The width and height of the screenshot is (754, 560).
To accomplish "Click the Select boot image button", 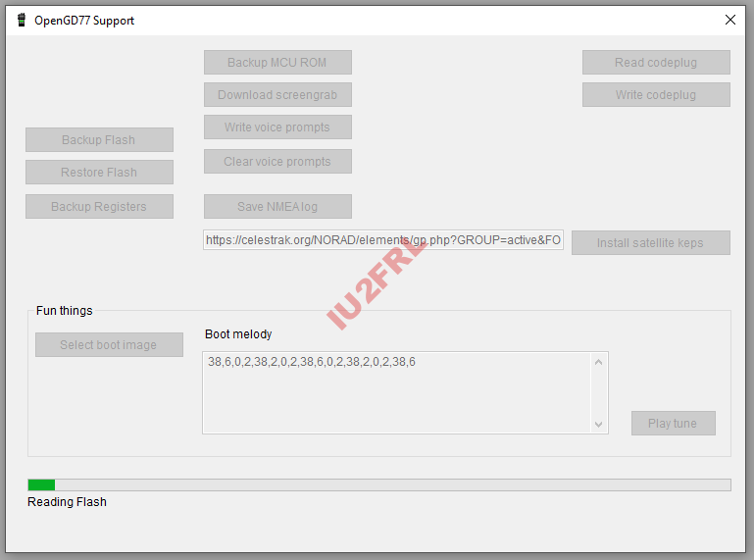I will point(109,345).
